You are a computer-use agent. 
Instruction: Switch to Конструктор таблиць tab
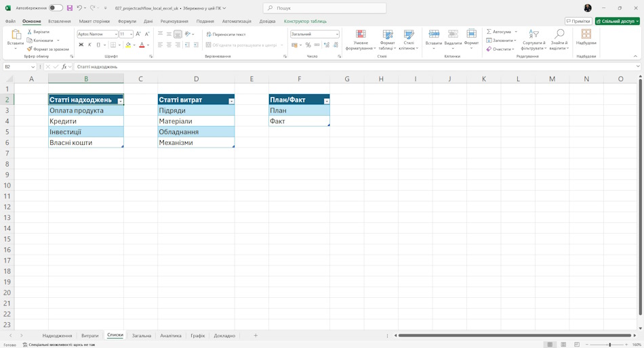pos(305,21)
